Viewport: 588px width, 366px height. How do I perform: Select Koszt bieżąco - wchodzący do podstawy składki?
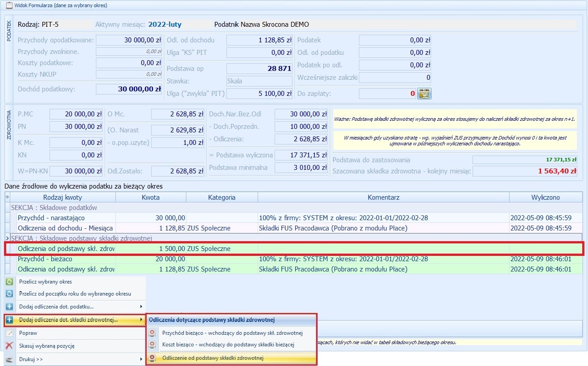click(x=231, y=345)
